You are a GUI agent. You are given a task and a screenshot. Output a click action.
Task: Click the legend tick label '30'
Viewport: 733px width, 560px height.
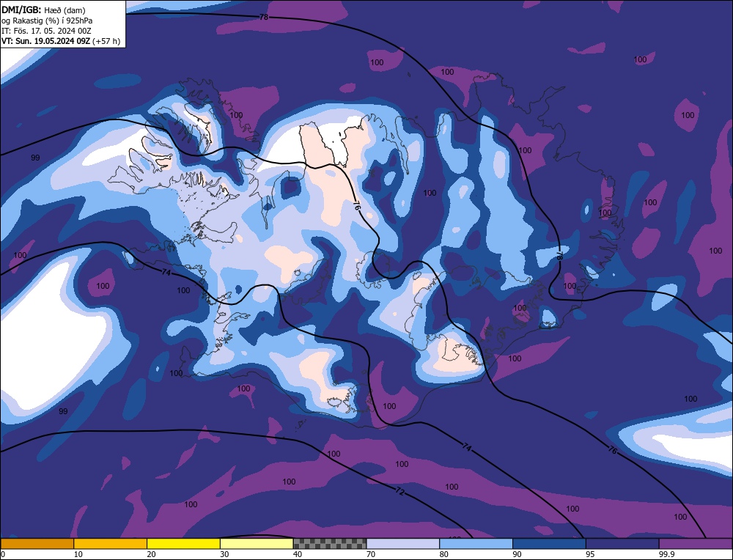coord(224,554)
